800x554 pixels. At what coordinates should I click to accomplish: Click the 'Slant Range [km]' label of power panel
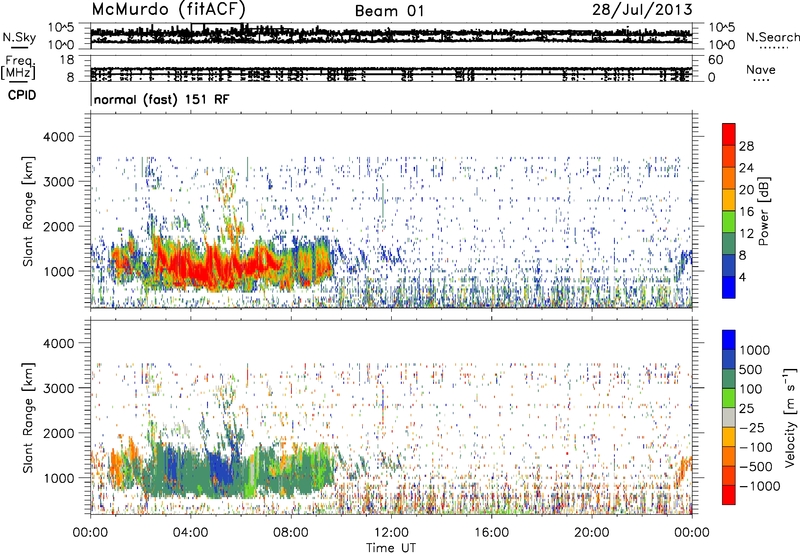28,211
